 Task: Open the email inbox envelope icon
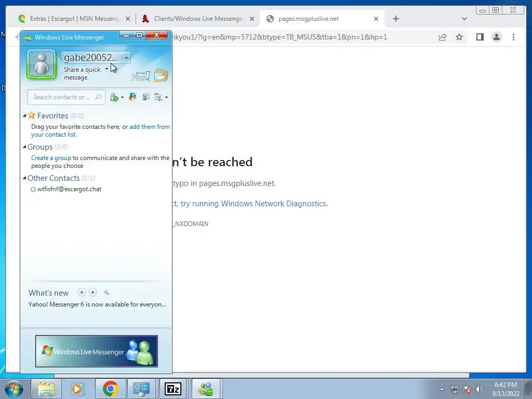coord(161,76)
